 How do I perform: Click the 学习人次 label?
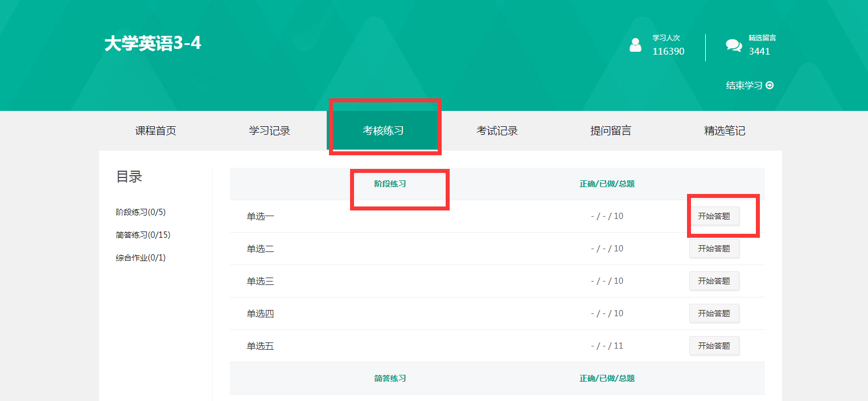[666, 38]
